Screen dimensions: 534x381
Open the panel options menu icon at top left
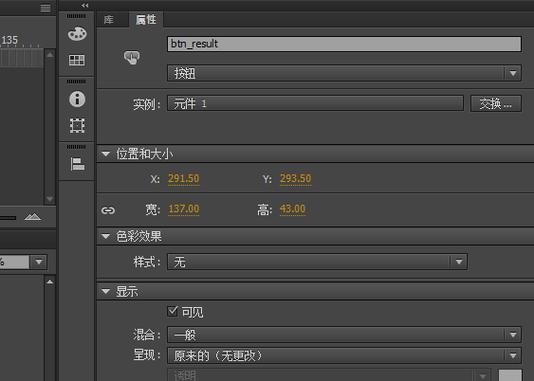point(45,8)
